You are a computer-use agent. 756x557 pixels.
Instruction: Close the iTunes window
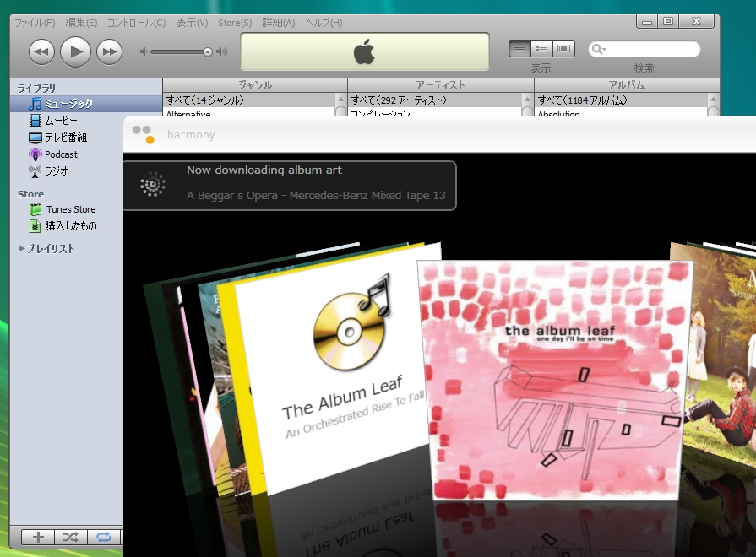coord(697,22)
